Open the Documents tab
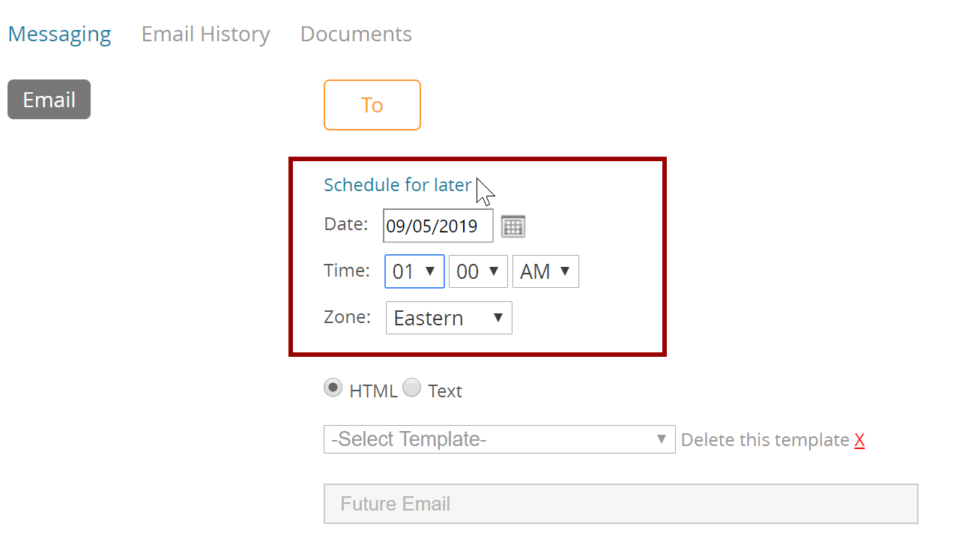The height and width of the screenshot is (539, 980). pos(356,34)
